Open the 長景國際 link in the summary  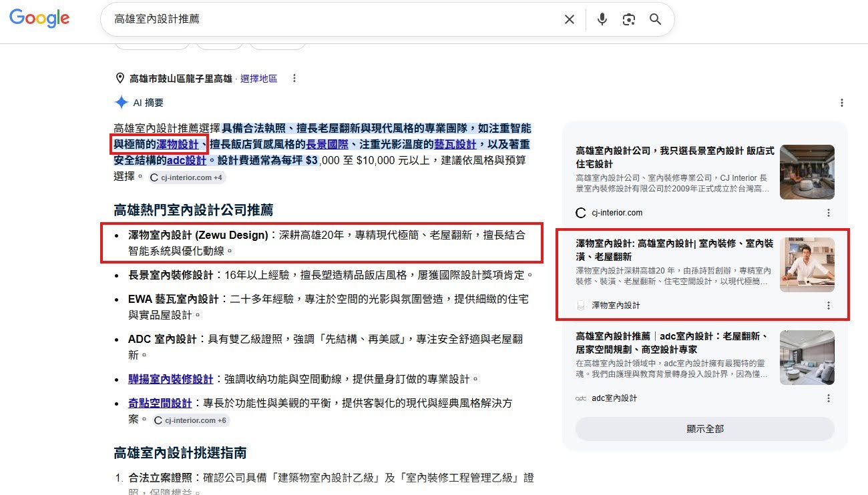pos(327,145)
